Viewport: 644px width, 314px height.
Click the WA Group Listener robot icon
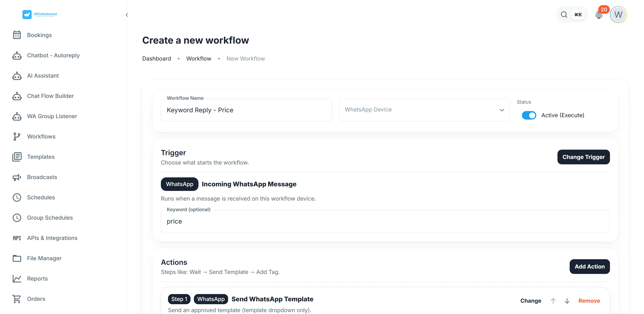pyautogui.click(x=17, y=116)
